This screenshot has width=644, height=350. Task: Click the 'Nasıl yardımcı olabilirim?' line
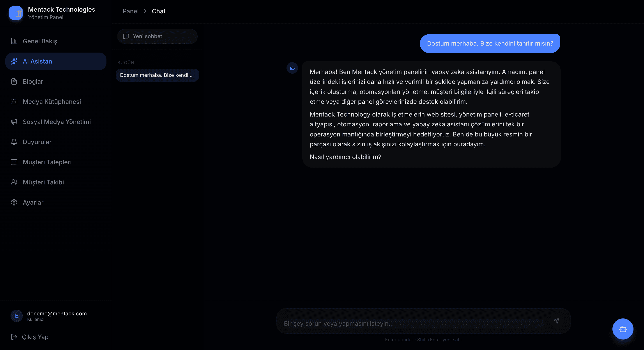click(x=345, y=157)
